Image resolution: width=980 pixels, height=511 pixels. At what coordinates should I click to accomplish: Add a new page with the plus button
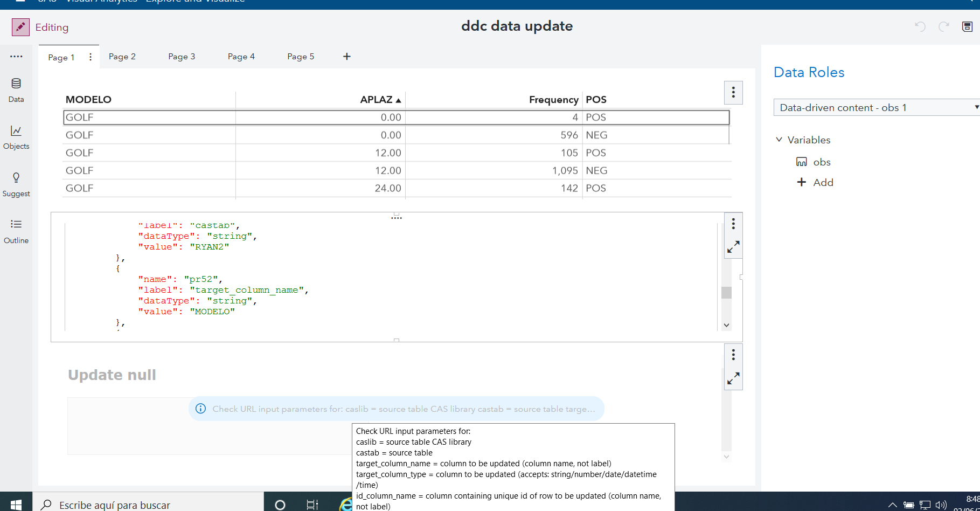click(346, 56)
